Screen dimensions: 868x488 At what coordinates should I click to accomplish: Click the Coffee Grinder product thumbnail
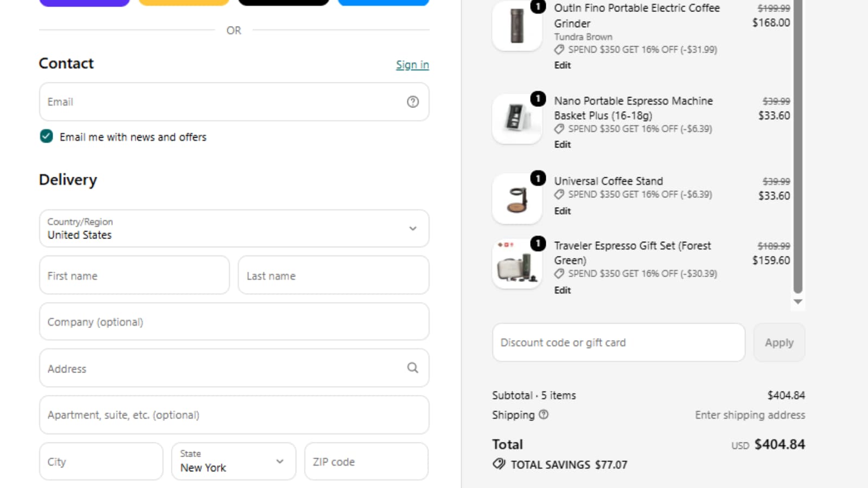click(x=517, y=25)
